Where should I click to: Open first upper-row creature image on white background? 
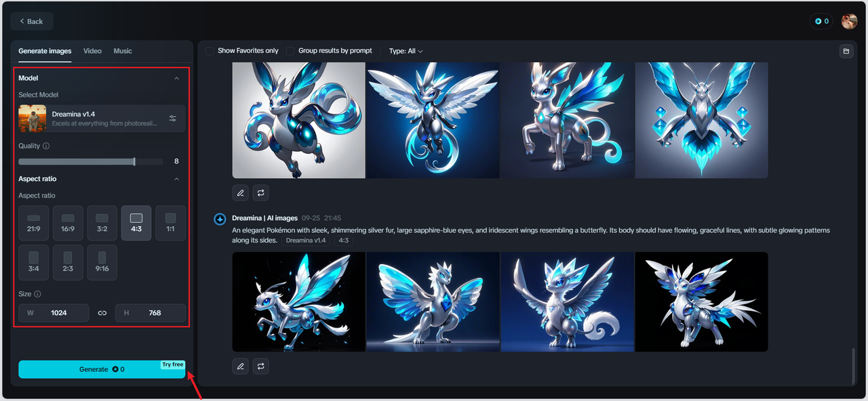(x=299, y=120)
